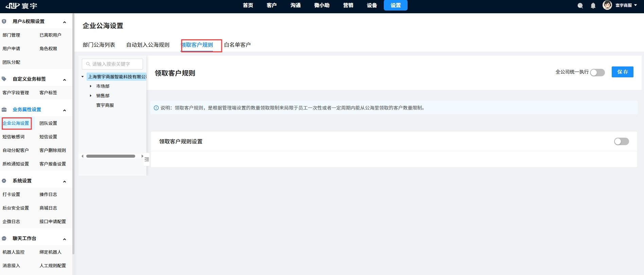Open 沟通 top menu
The width and height of the screenshot is (644, 275).
pos(296,5)
